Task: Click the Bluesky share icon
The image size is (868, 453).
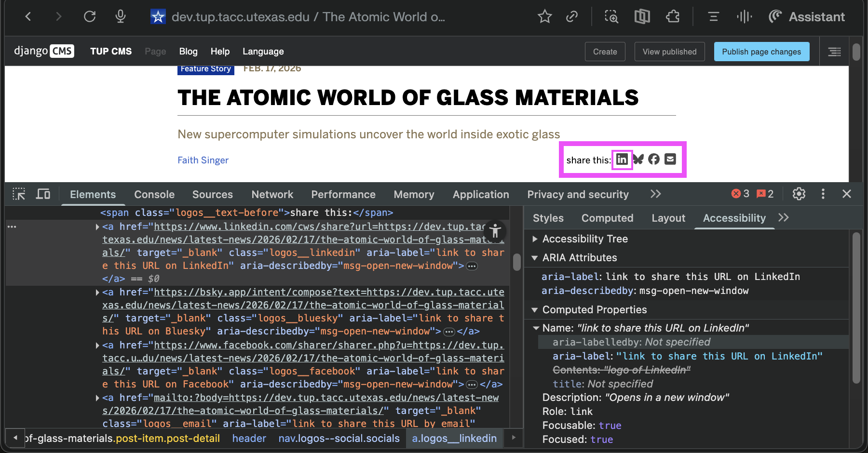Action: (x=638, y=160)
